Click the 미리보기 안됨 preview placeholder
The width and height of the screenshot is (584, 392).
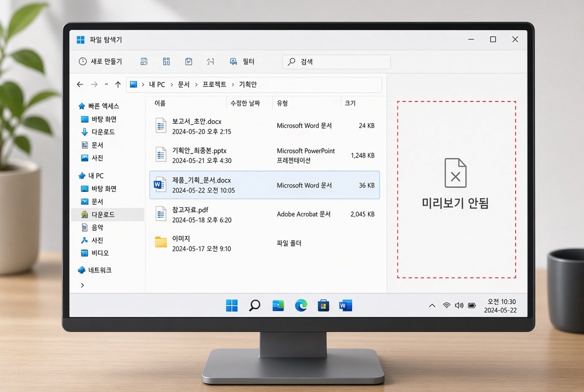click(x=456, y=189)
